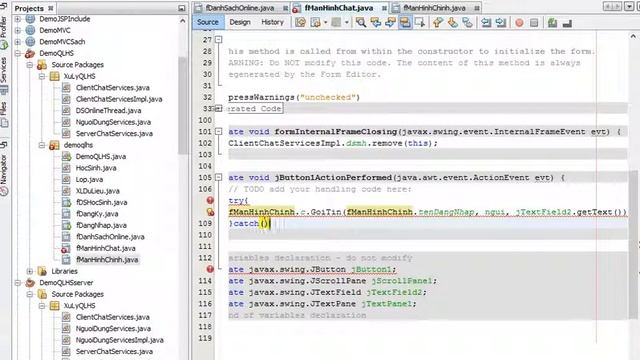Click the Find Selection magnifier icon
640x360 pixels.
pyautogui.click(x=360, y=22)
